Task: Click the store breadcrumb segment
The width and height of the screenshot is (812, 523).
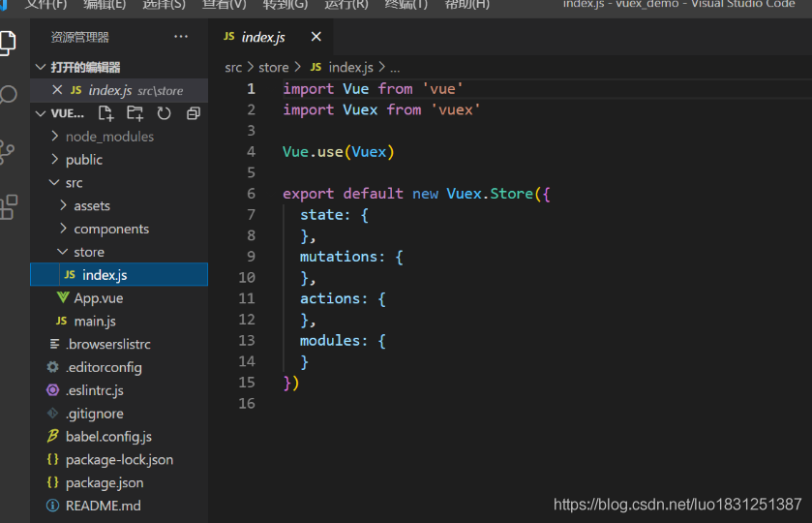Action: click(x=274, y=67)
